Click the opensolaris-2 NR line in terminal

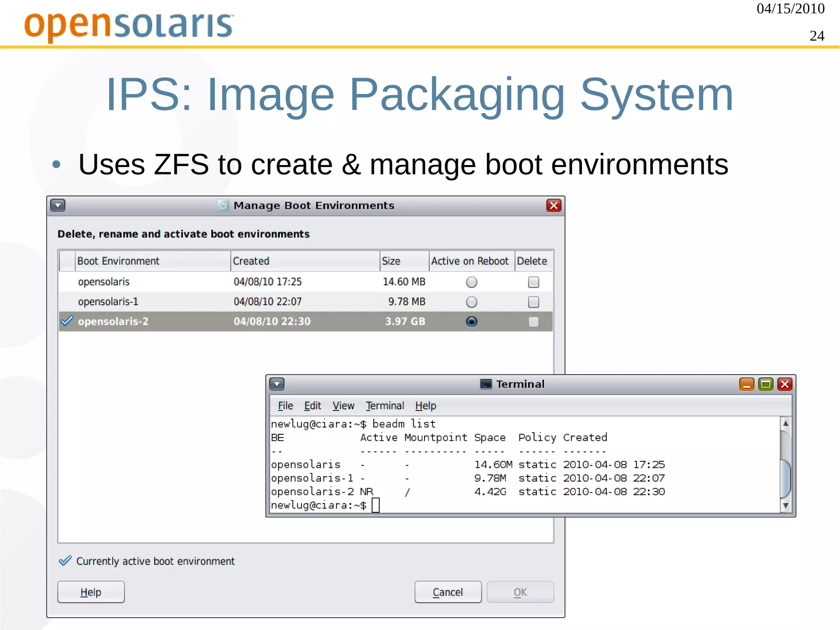pos(468,492)
